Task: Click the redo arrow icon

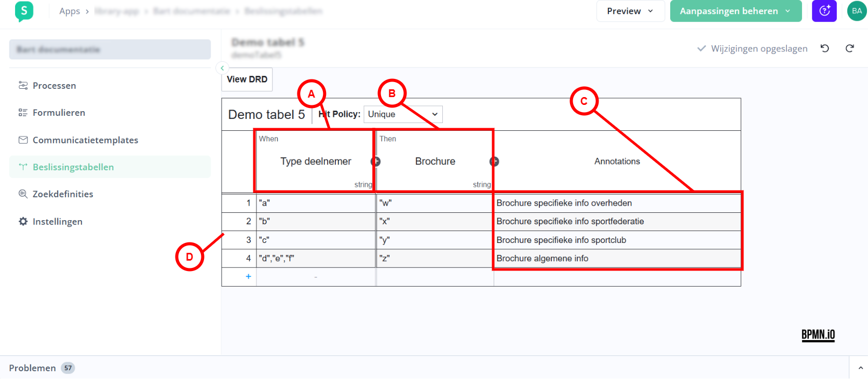Action: (849, 48)
